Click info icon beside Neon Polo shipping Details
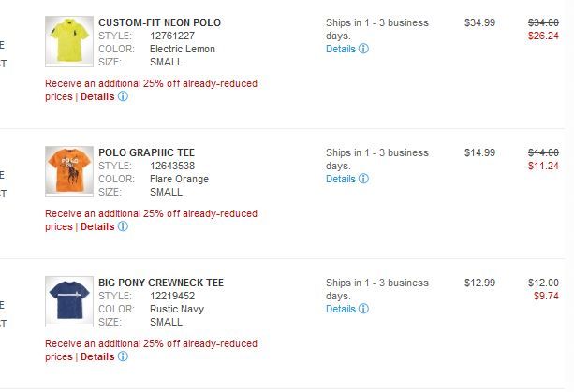Viewport: 574px width, 392px height. coord(363,49)
